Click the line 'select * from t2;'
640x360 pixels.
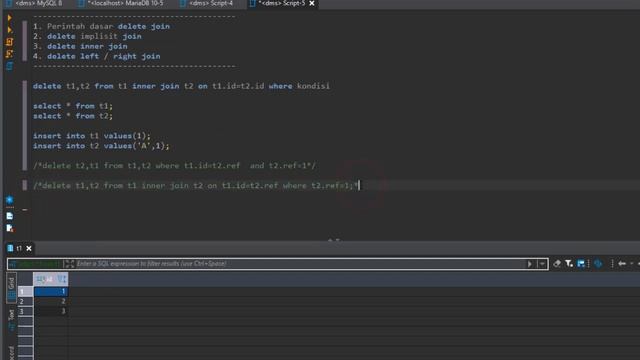(73, 116)
